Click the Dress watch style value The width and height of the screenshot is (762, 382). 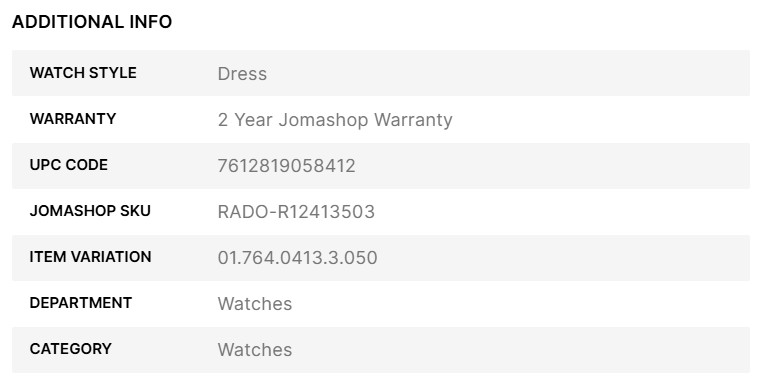click(x=242, y=74)
